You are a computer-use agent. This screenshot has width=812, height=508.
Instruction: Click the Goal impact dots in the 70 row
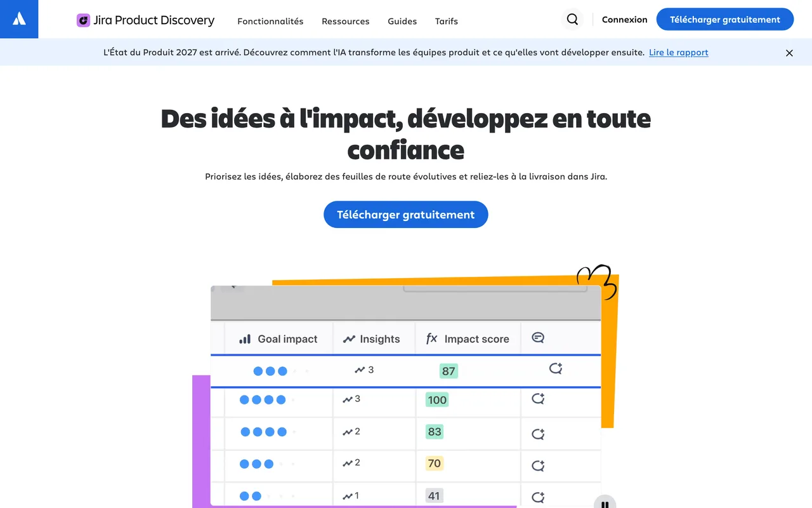267,464
